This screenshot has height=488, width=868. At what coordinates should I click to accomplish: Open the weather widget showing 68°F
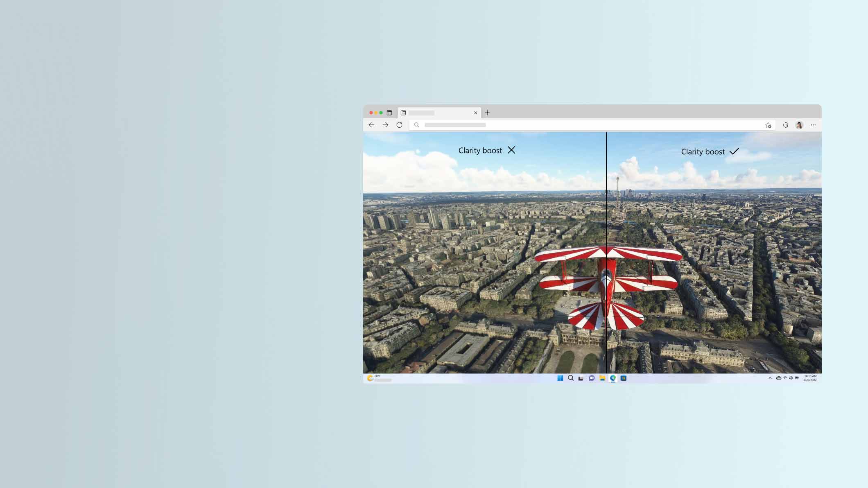click(x=379, y=378)
